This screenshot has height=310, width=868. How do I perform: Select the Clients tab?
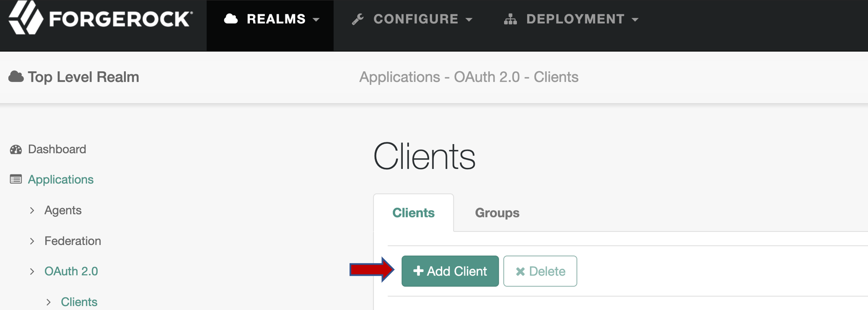coord(413,213)
